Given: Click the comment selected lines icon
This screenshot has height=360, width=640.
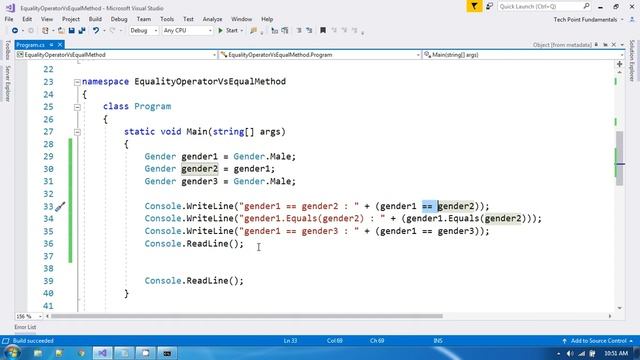Looking at the screenshot, I should click(x=285, y=31).
